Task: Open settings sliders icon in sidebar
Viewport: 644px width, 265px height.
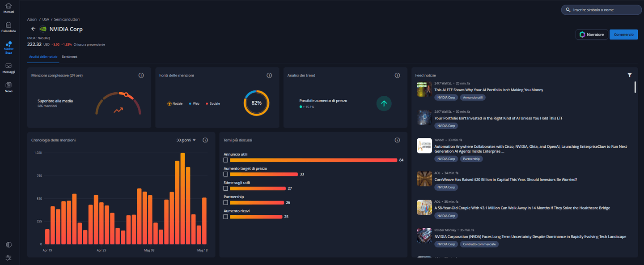Action: (8, 258)
